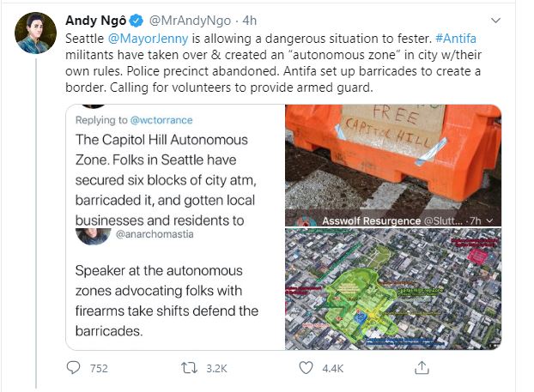534x392 pixels.
Task: Open the orange barricade Free Capitol Hill photo
Action: point(393,165)
